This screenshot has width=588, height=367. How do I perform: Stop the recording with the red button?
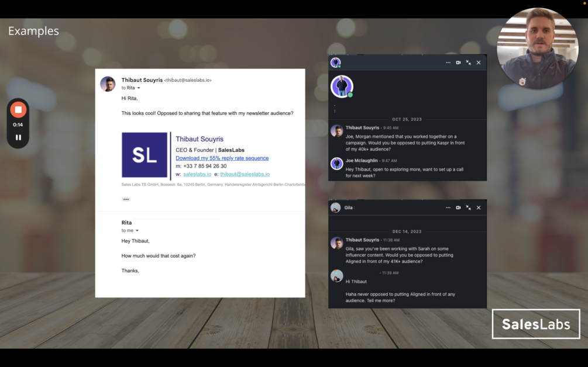point(18,110)
